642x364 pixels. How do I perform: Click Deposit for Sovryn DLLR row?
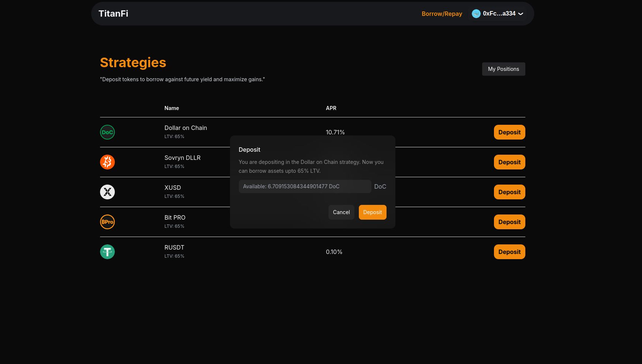[509, 162]
